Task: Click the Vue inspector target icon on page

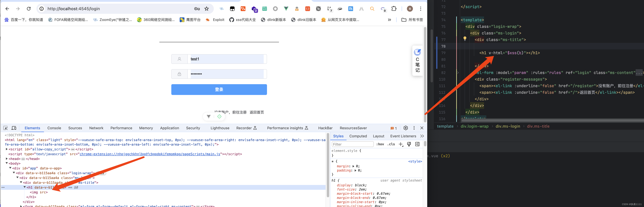Action: click(219, 117)
